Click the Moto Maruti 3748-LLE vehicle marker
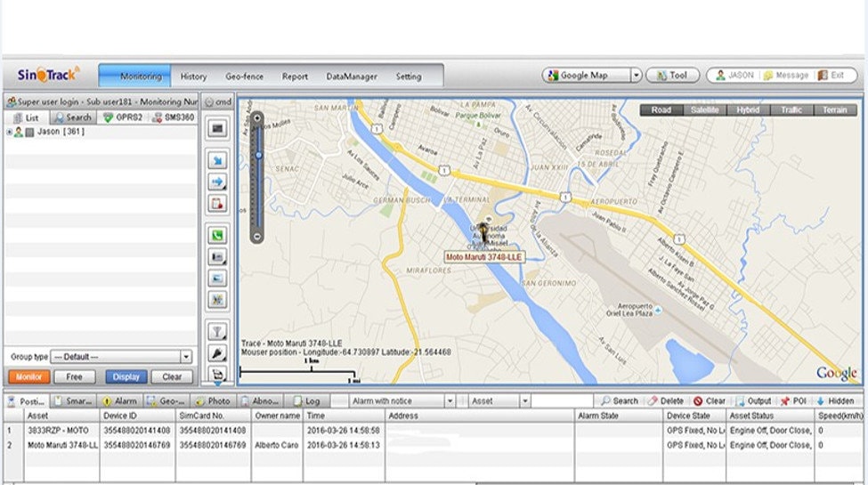This screenshot has width=868, height=485. 483,232
